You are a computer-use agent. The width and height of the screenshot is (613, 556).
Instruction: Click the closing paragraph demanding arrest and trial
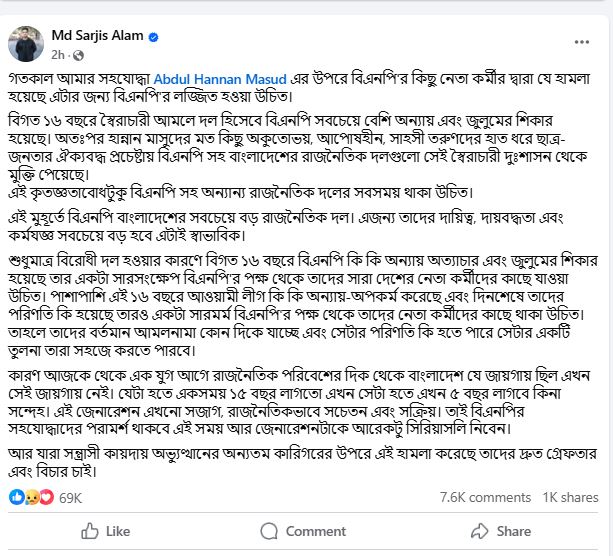click(302, 463)
